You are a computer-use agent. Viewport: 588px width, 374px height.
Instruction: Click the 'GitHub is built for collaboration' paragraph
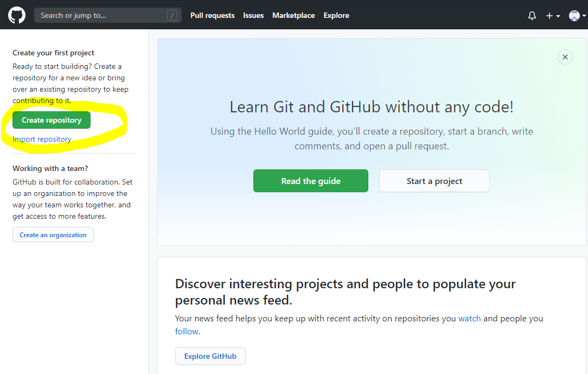pos(72,199)
